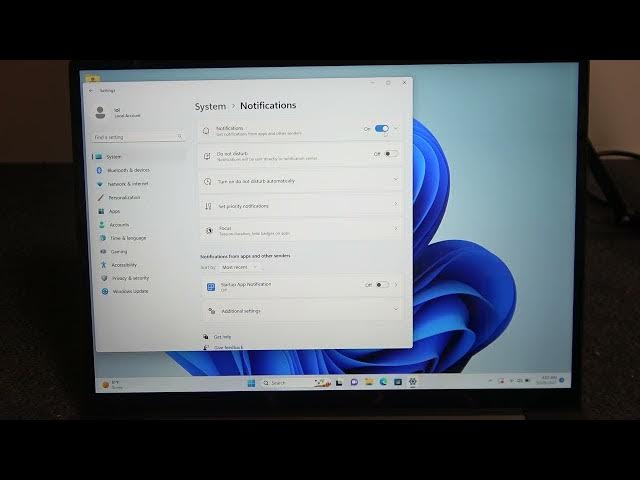640x480 pixels.
Task: Open Startup App Notification details chevron
Action: [396, 284]
